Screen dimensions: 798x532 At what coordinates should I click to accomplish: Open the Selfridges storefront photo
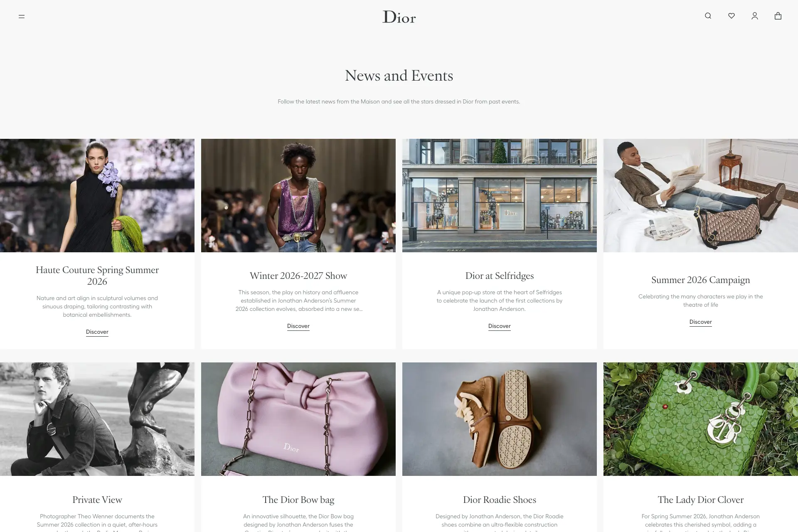pyautogui.click(x=500, y=195)
